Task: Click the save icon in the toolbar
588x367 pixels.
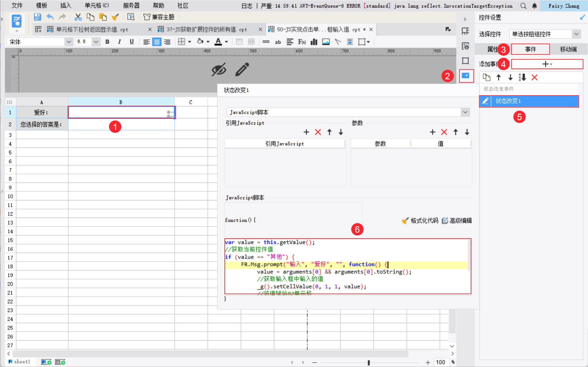Action: 37,17
